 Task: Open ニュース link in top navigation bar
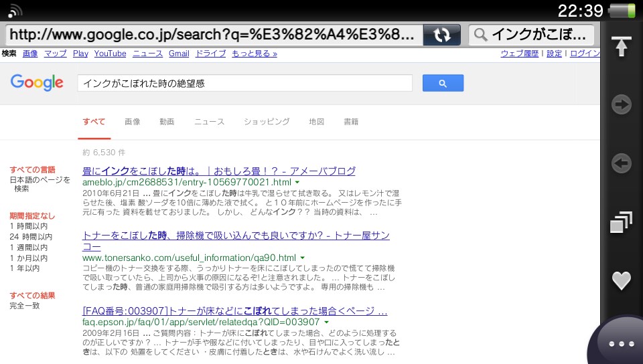click(147, 54)
